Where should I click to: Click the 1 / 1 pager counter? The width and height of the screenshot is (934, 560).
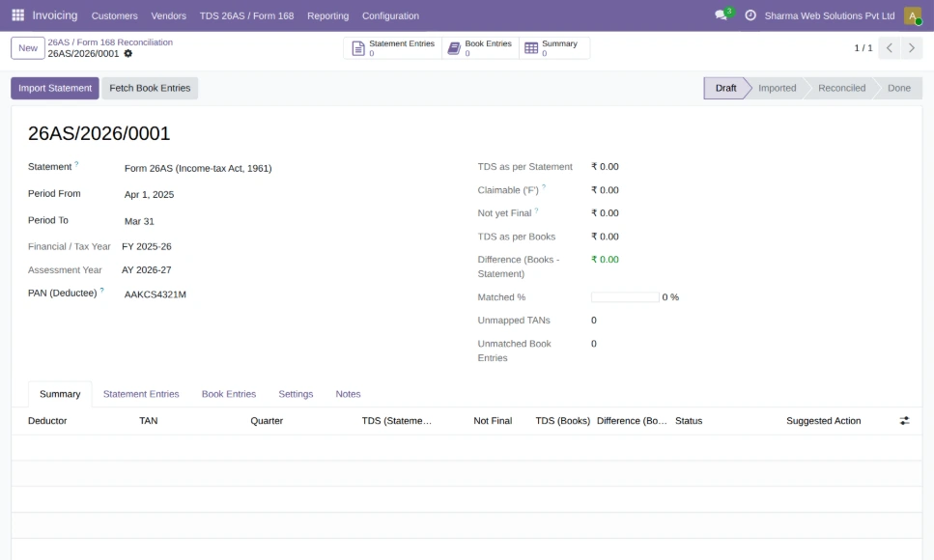pos(863,48)
